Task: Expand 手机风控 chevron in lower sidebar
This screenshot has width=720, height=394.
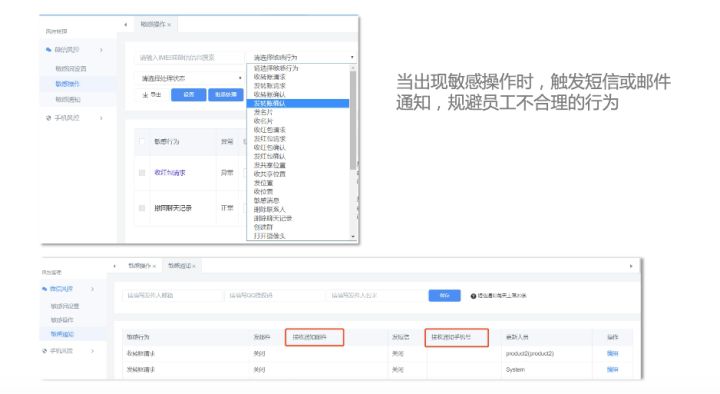Action: click(93, 351)
